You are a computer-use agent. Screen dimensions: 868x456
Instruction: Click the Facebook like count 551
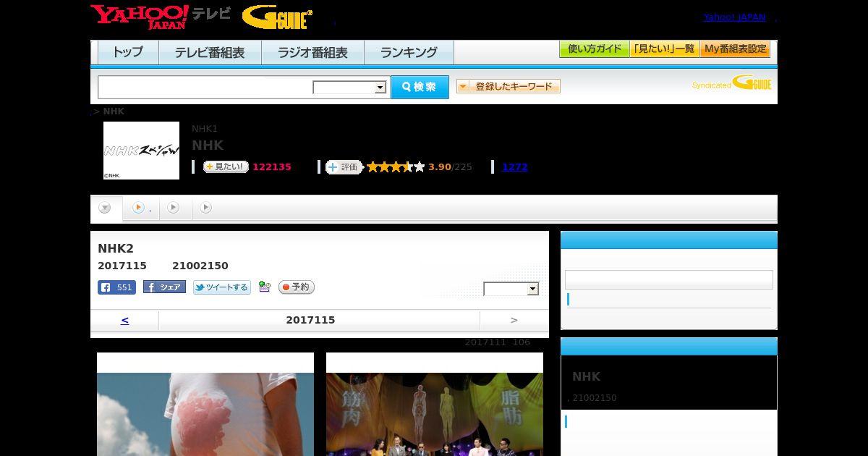tap(116, 287)
